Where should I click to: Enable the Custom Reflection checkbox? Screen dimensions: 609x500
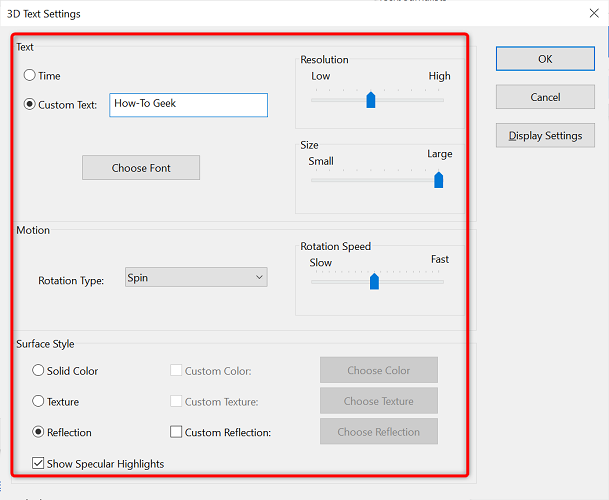click(x=176, y=433)
